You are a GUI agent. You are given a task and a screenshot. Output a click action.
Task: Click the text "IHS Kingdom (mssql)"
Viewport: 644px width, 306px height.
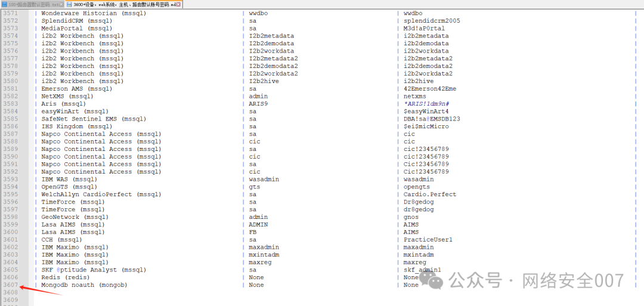pos(77,126)
